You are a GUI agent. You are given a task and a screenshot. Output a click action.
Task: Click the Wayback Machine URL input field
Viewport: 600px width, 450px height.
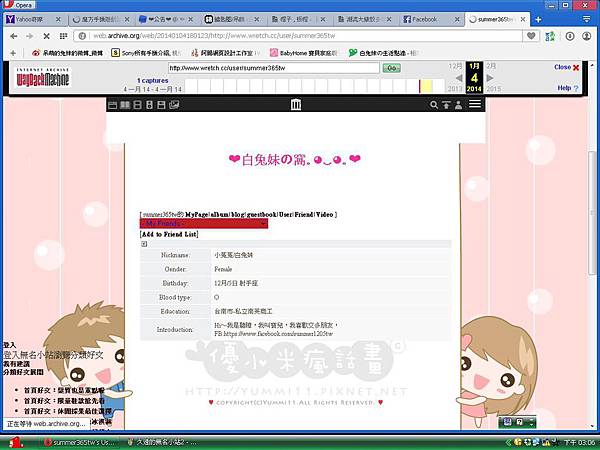coord(273,68)
